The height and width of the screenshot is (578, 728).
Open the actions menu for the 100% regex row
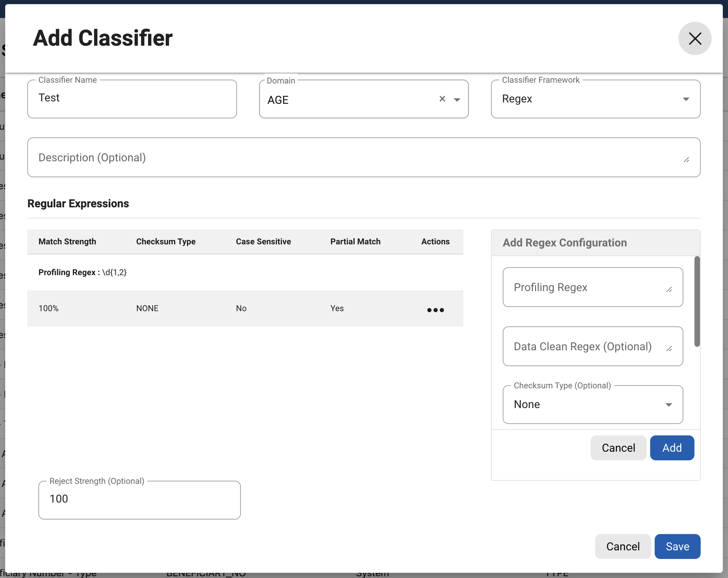tap(435, 310)
